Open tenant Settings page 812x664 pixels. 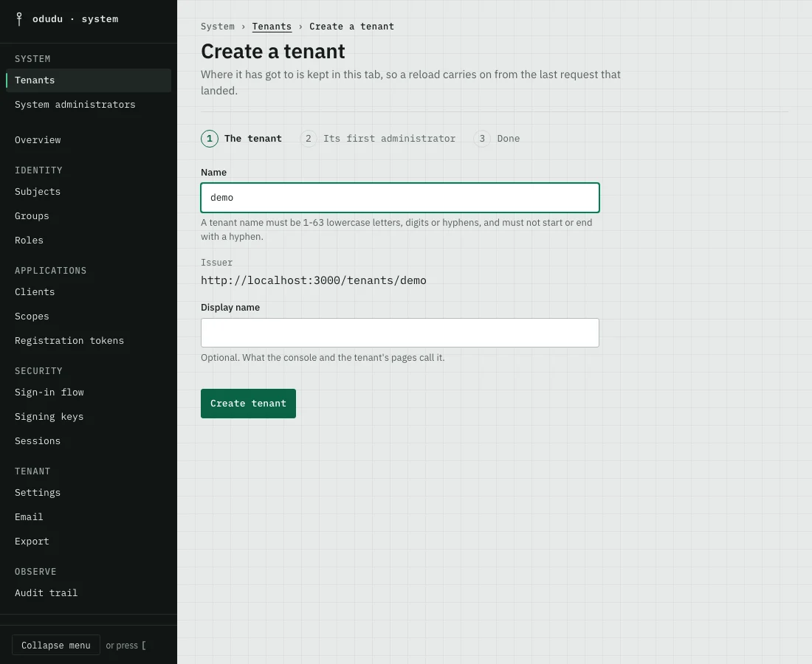[89, 493]
